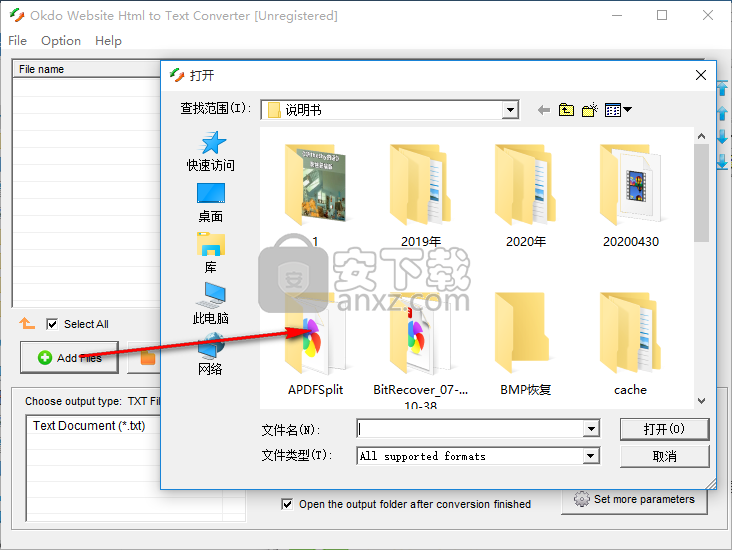
Task: Click the back arrow in dialog toolbar
Action: [543, 110]
